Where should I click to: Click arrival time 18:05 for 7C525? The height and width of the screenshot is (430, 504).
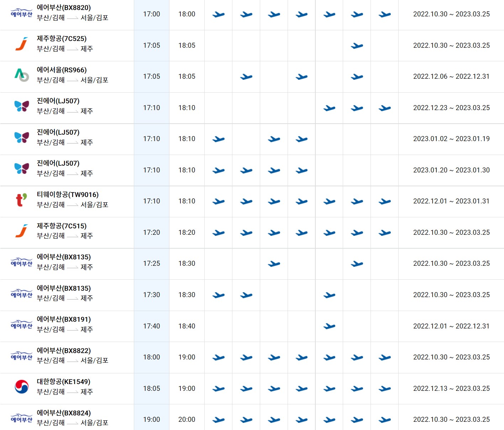pos(187,45)
